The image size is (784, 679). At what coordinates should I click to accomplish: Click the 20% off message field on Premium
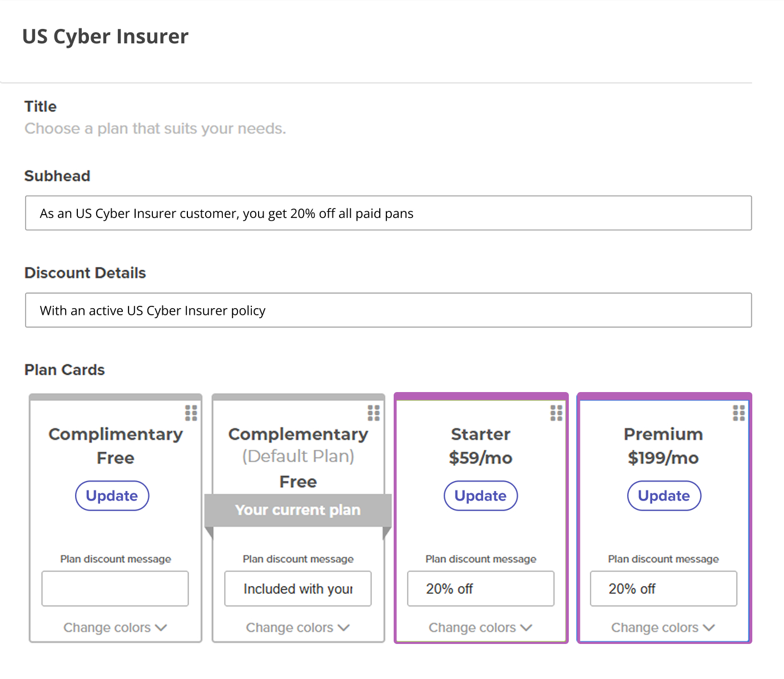click(663, 588)
